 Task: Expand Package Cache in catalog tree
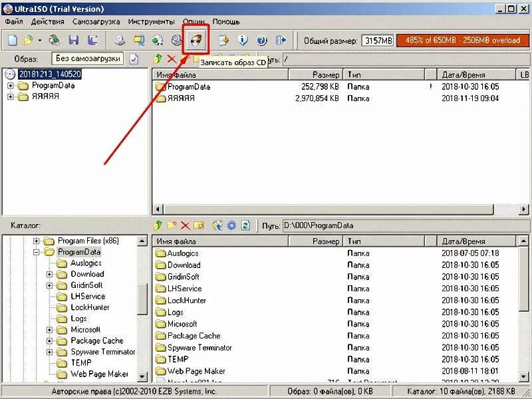(x=49, y=340)
